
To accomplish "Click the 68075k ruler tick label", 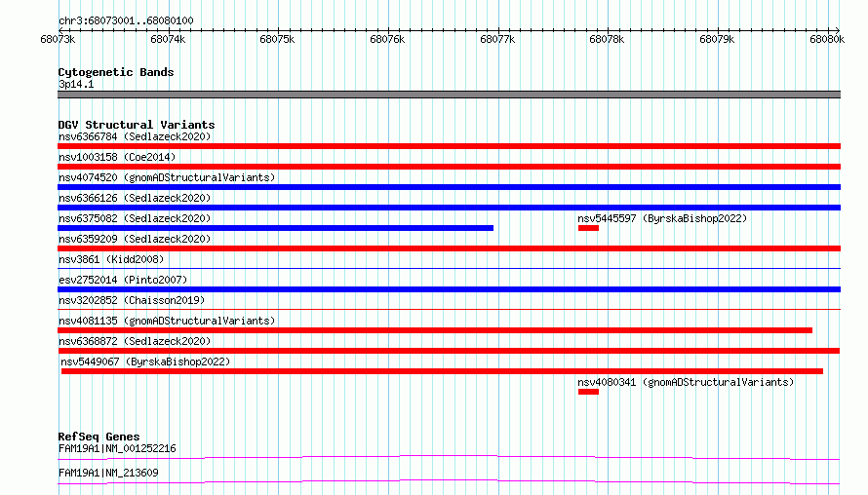I will (277, 39).
